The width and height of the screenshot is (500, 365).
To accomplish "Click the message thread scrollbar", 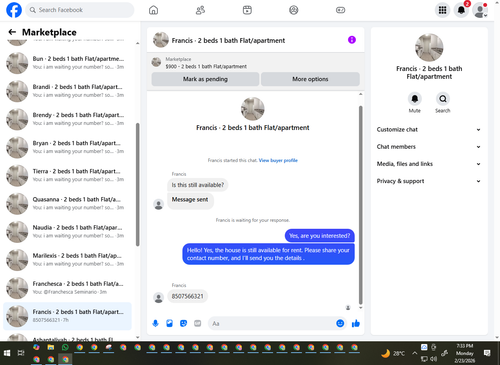I will 360,205.
